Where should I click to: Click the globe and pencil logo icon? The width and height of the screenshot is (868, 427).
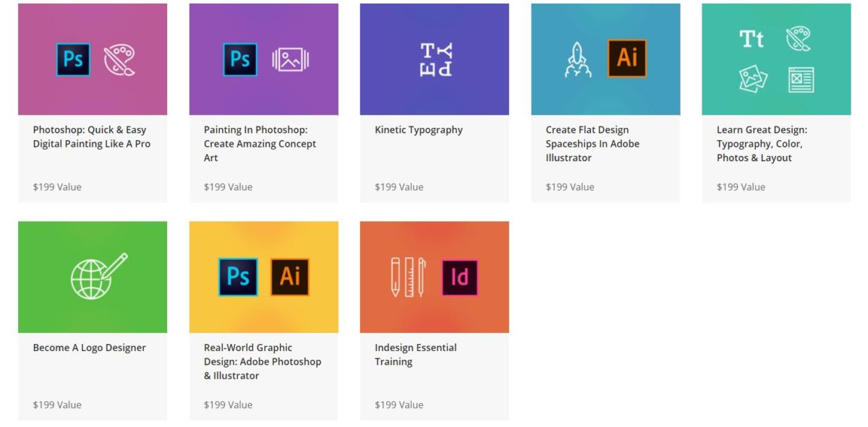point(98,277)
